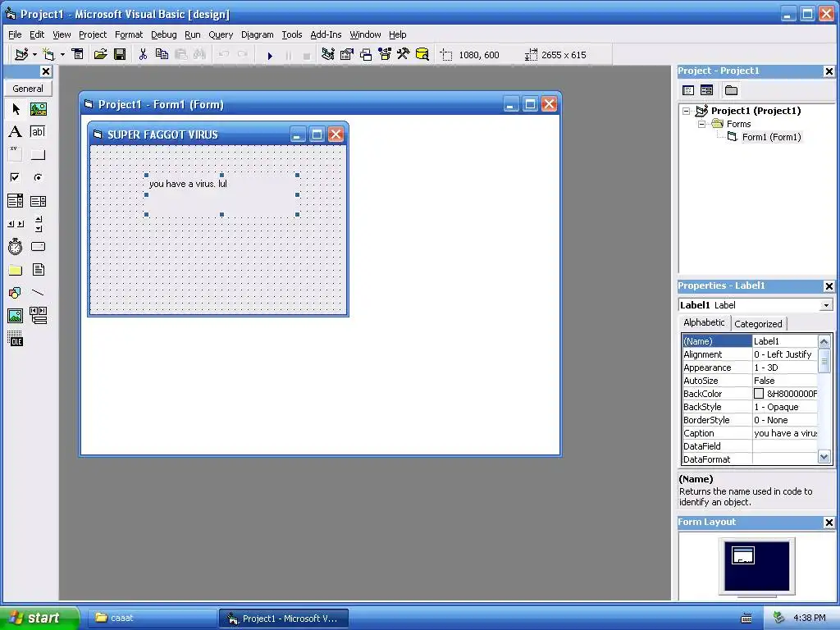Image resolution: width=840 pixels, height=630 pixels.
Task: Select the Data control tool
Action: click(38, 316)
